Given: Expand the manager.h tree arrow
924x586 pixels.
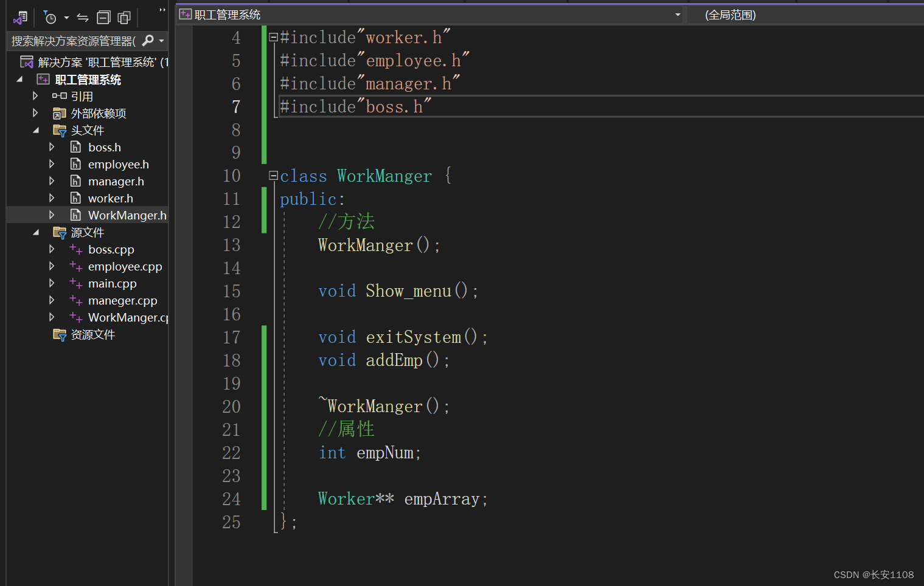Looking at the screenshot, I should click(52, 181).
